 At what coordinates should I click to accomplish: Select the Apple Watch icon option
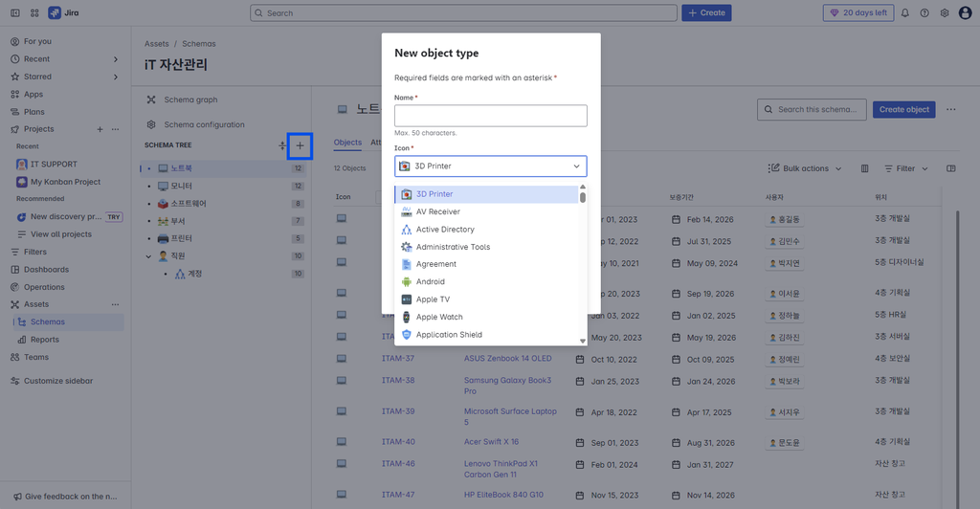[x=486, y=317]
